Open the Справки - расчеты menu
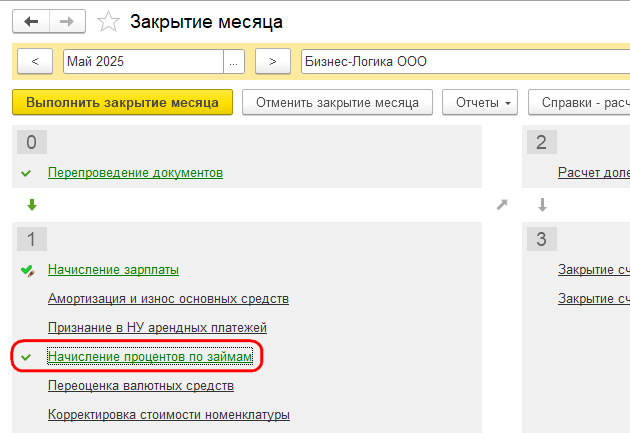 579,102
